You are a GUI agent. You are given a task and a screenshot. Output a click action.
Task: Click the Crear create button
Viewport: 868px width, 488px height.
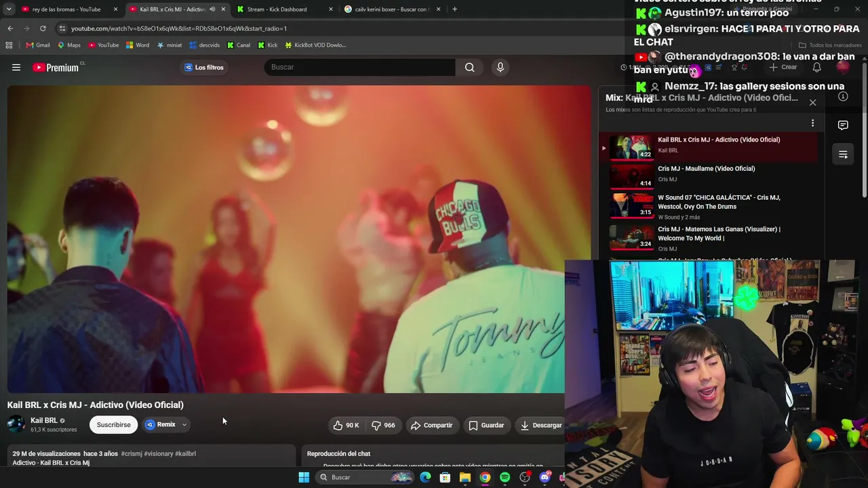783,67
